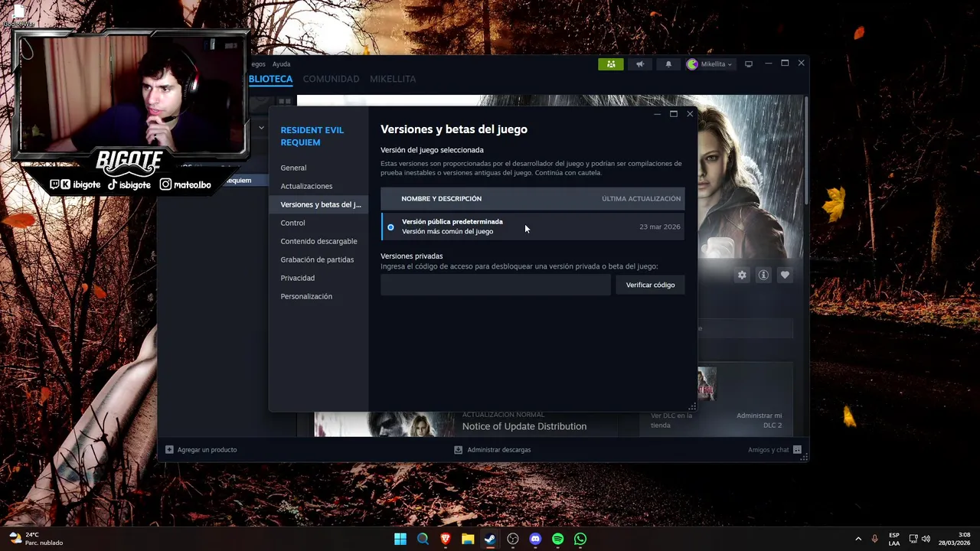980x551 pixels.
Task: Open OBS Studio from the taskbar
Action: pos(513,539)
